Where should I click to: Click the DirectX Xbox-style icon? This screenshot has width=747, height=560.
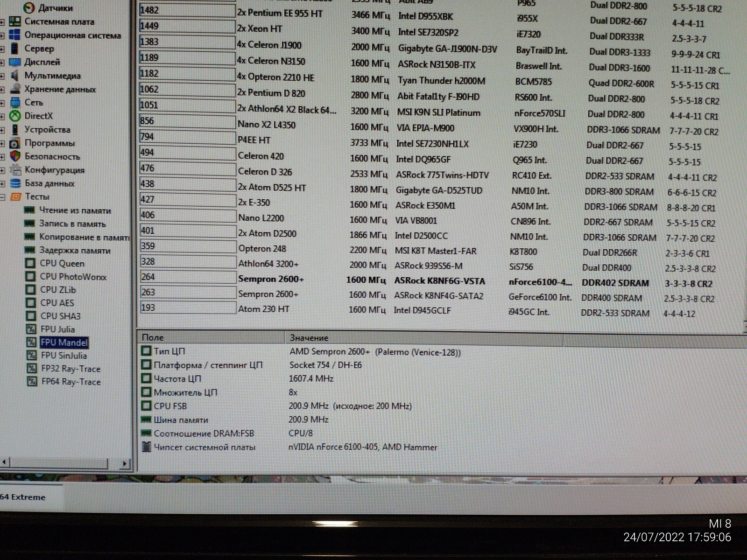(15, 116)
